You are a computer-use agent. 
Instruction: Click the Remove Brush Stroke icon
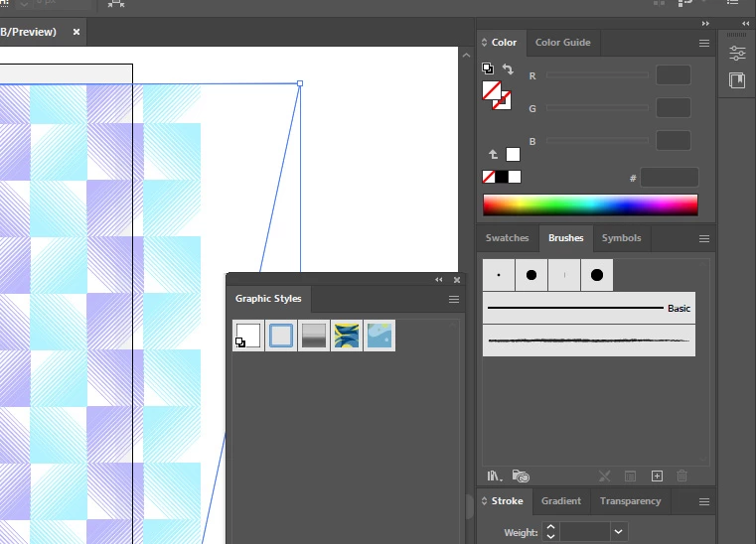click(604, 476)
